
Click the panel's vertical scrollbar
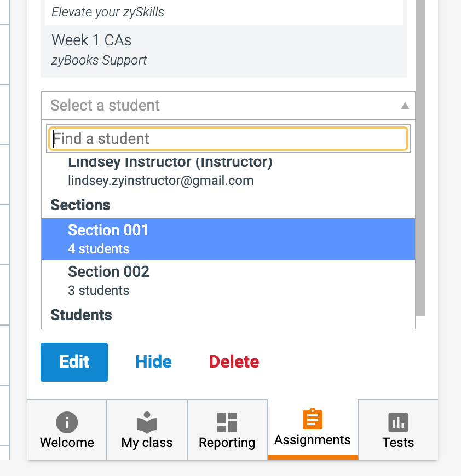420,158
